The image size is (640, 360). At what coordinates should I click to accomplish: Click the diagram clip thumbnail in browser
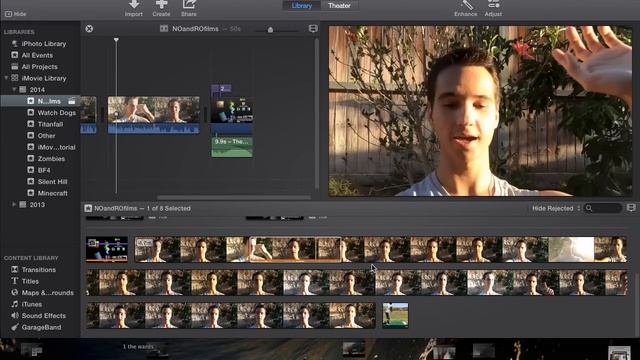[x=107, y=249]
